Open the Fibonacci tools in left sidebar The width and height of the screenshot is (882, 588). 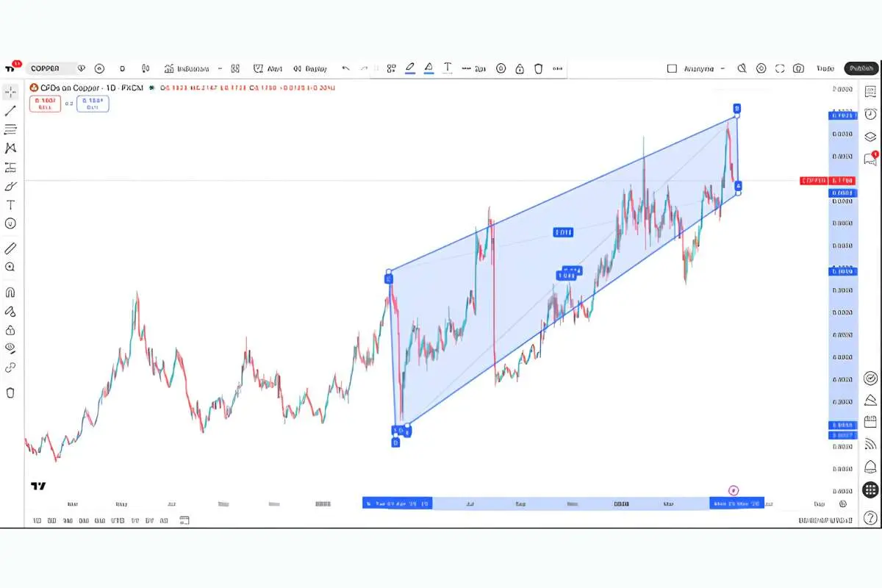coord(10,129)
